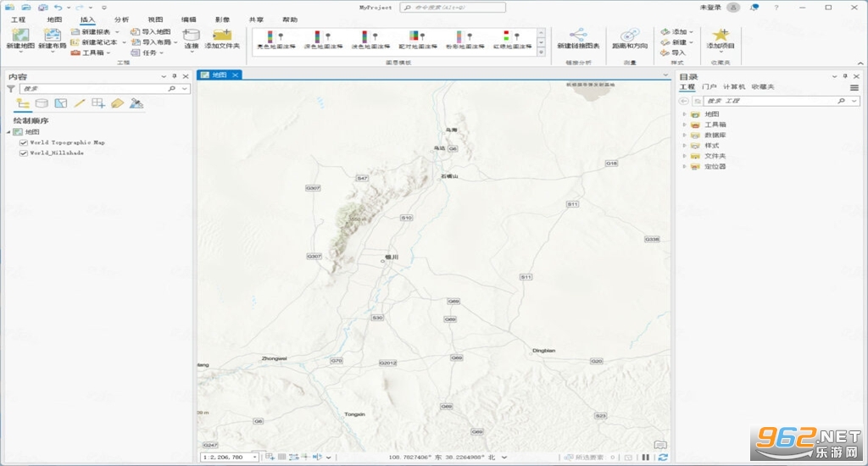Click the 新建链接图表 (New Link Chart) icon
Screen dimensions: 868x466
pyautogui.click(x=578, y=35)
